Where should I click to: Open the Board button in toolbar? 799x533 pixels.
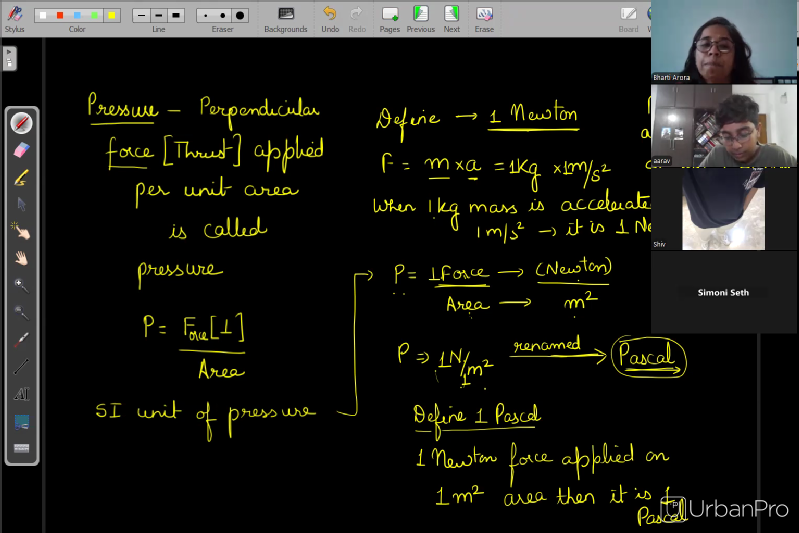[628, 15]
